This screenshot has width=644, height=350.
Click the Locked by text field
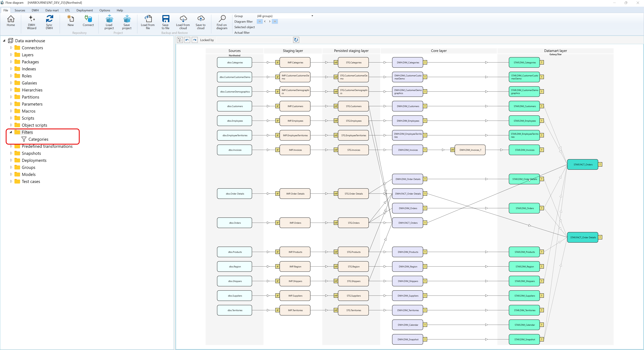[255, 40]
